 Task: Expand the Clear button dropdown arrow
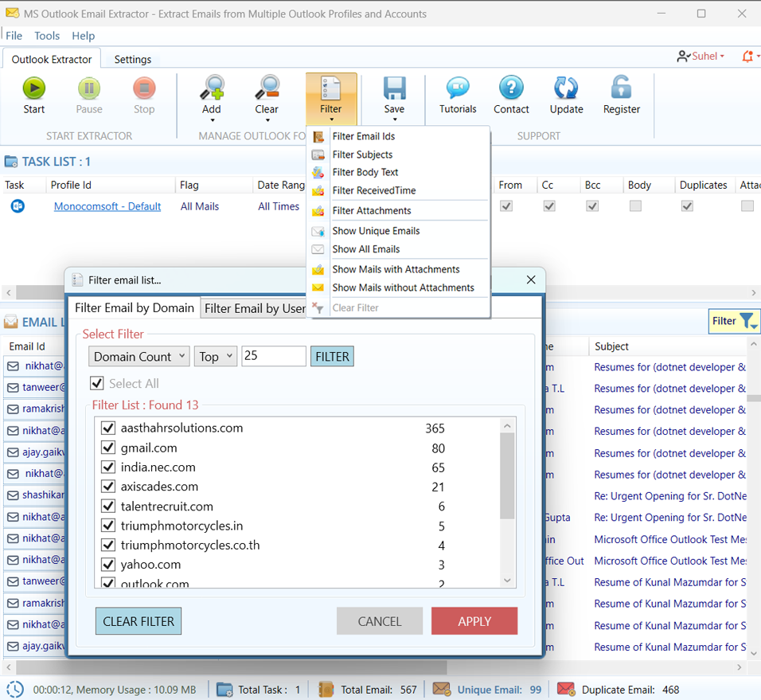point(267,120)
